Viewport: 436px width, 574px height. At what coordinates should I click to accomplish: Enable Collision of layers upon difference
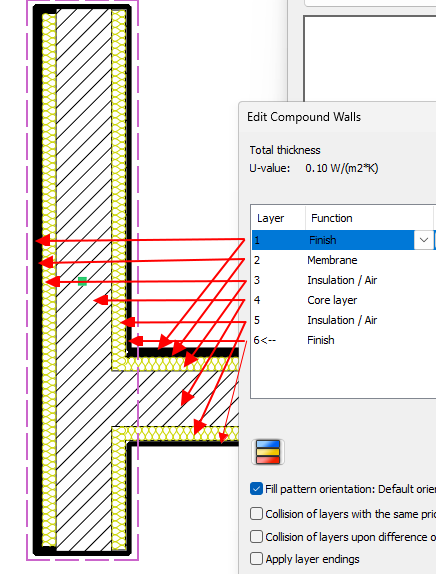click(256, 537)
